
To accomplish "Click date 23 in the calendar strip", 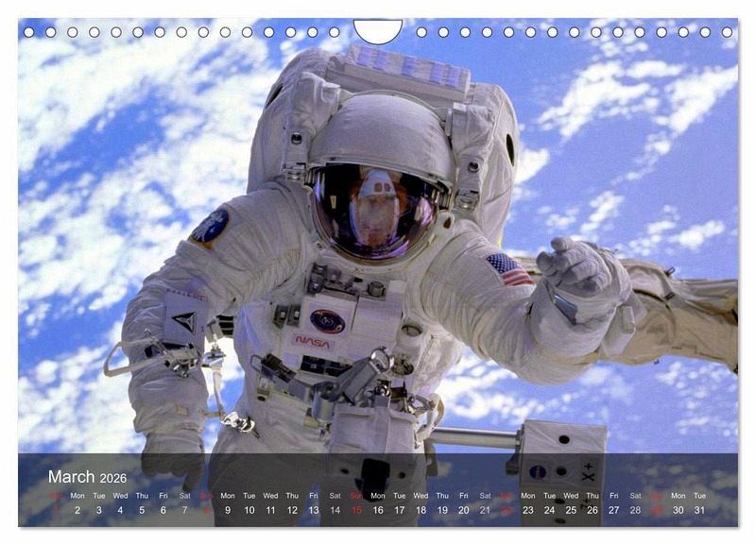I will [528, 510].
